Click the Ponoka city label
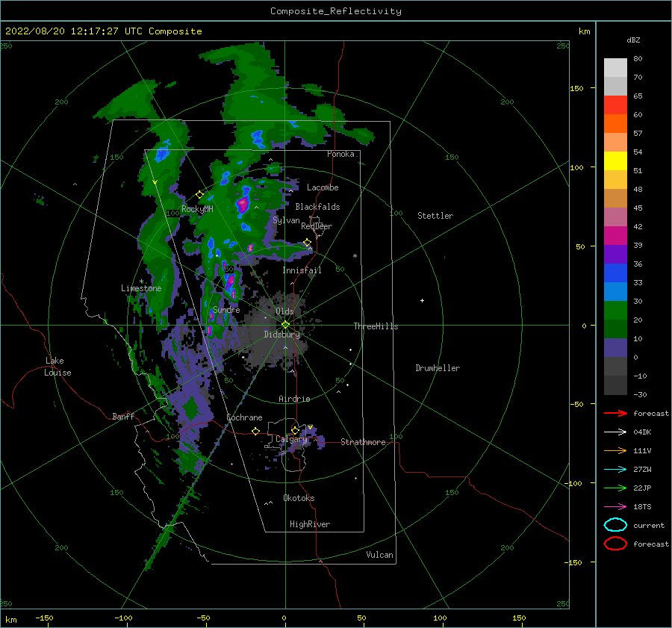This screenshot has height=628, width=672. [340, 154]
